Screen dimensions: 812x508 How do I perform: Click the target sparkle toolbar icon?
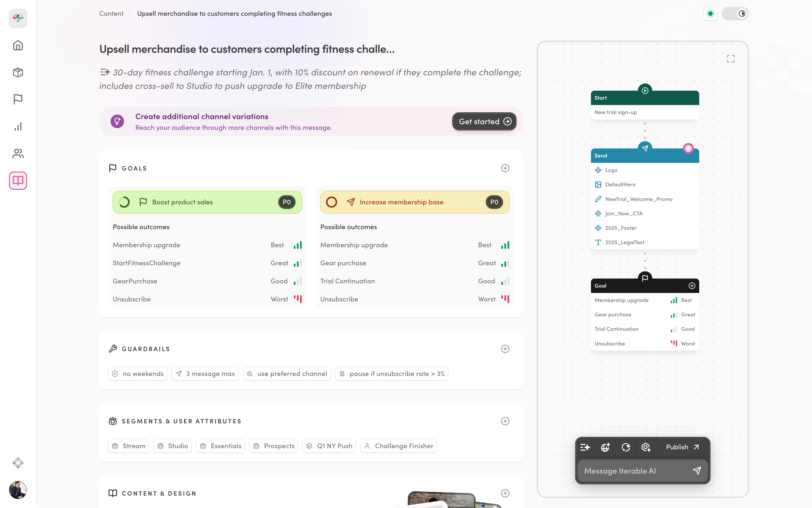(646, 448)
